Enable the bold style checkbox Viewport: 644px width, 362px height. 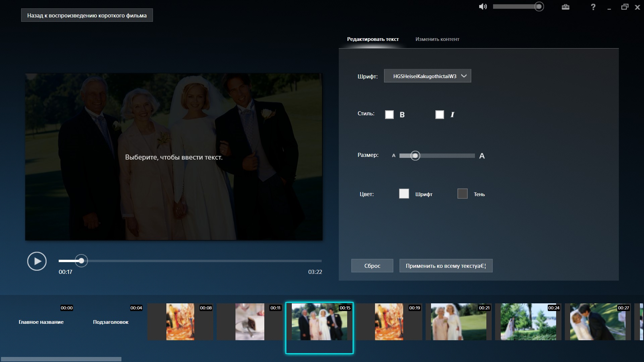point(389,115)
